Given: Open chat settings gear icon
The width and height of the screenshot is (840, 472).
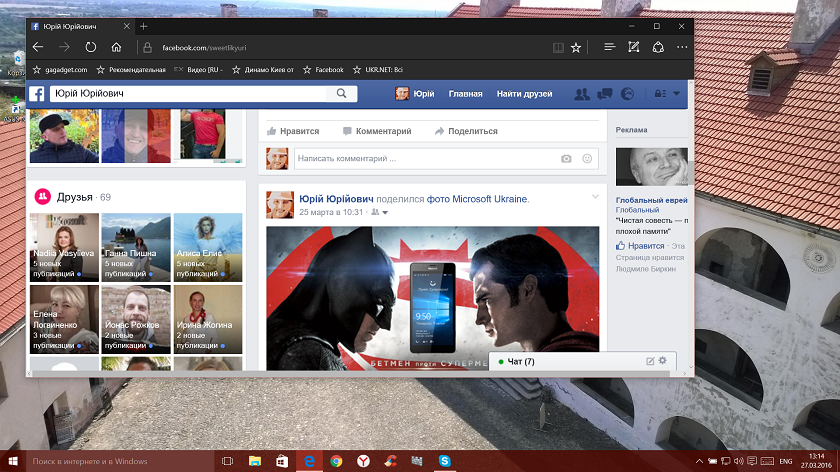Looking at the screenshot, I should pyautogui.click(x=663, y=361).
